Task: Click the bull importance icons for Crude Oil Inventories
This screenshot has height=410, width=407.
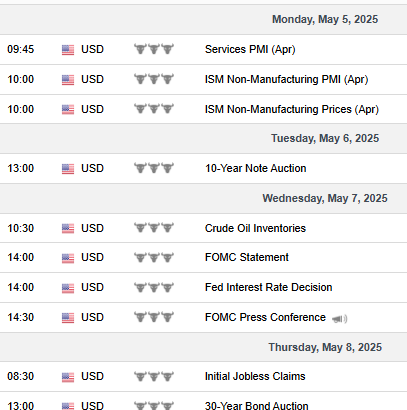Action: (154, 228)
